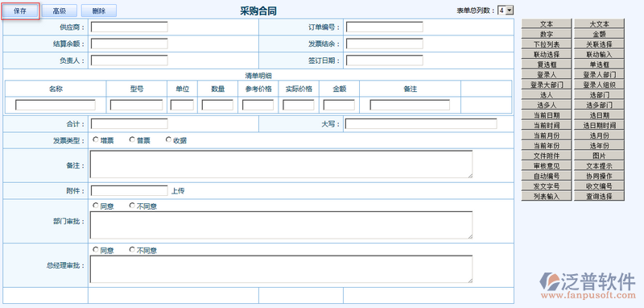Open the 高级 settings button
644x308 pixels.
(59, 11)
